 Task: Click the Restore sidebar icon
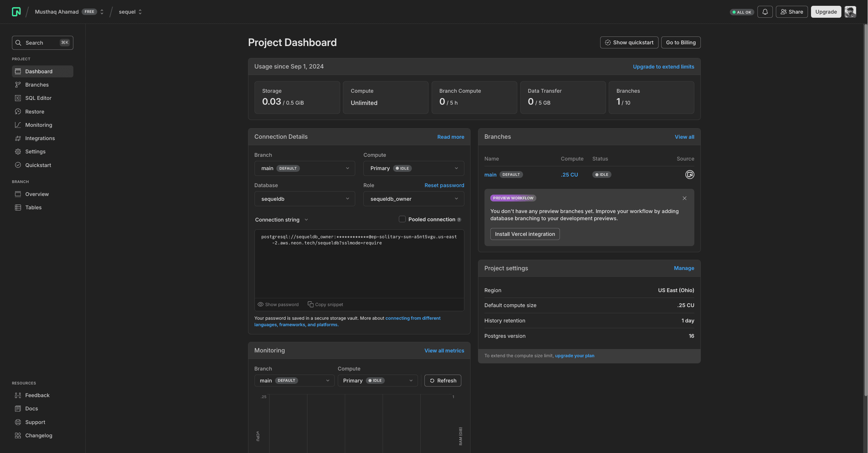(18, 111)
